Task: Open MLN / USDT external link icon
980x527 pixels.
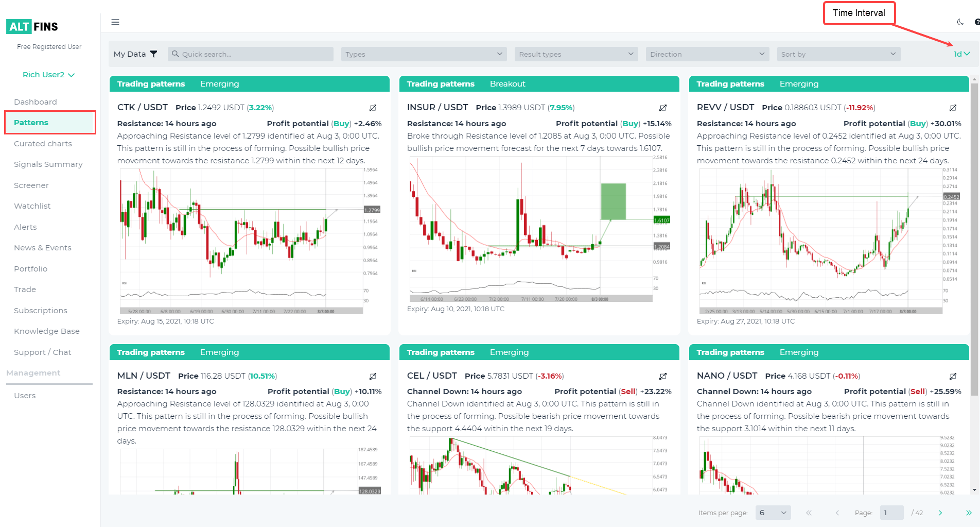Action: [373, 376]
